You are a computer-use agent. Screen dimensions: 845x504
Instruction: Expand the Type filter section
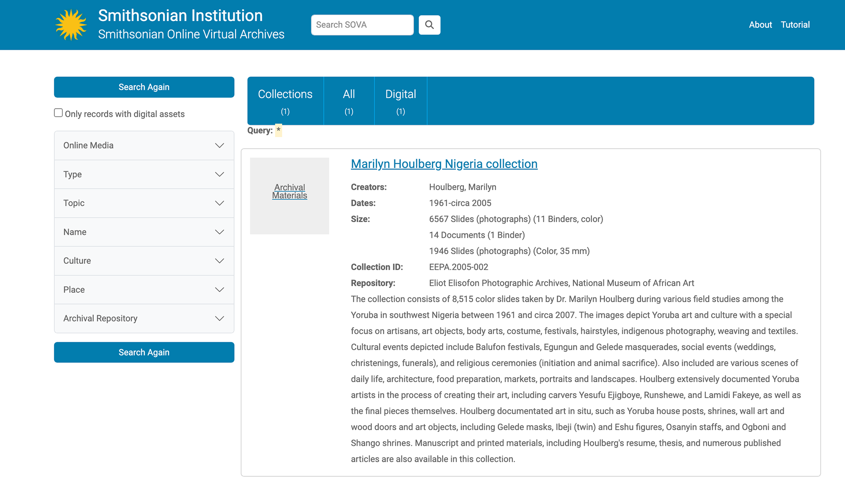point(144,175)
